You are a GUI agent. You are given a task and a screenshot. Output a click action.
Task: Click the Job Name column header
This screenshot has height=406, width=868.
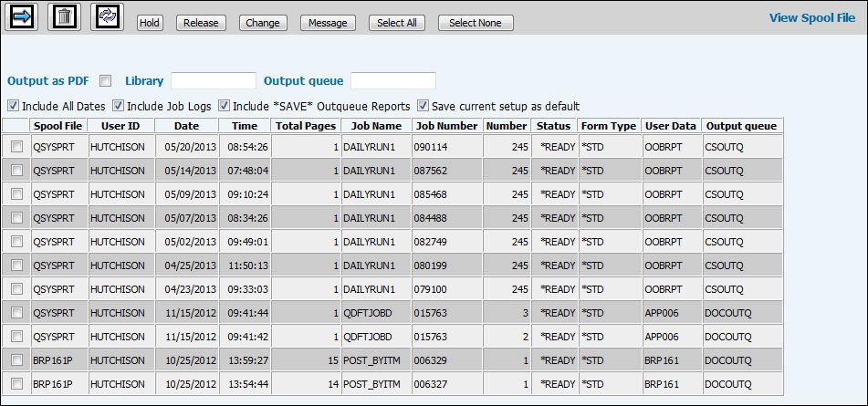coord(376,126)
